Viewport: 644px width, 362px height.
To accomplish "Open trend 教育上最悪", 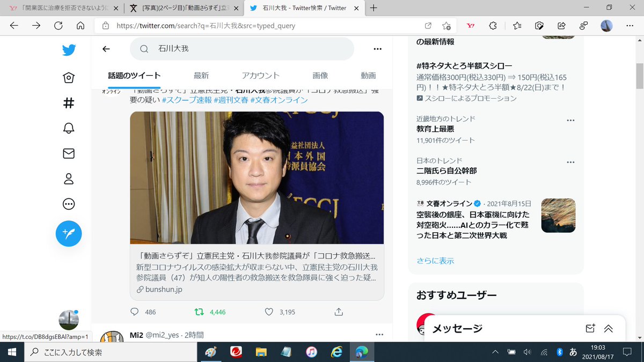I will 435,129.
